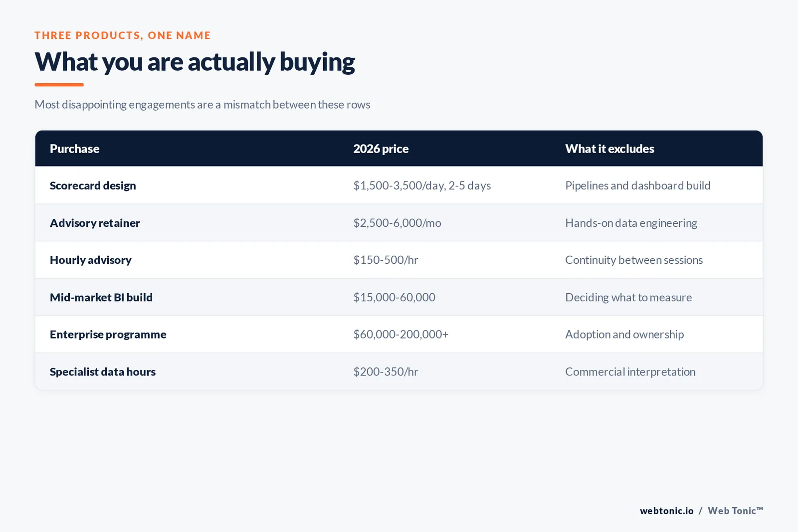Click the price '$1,500-3,500/day, 2-5 days'
This screenshot has width=798, height=532.
(422, 185)
